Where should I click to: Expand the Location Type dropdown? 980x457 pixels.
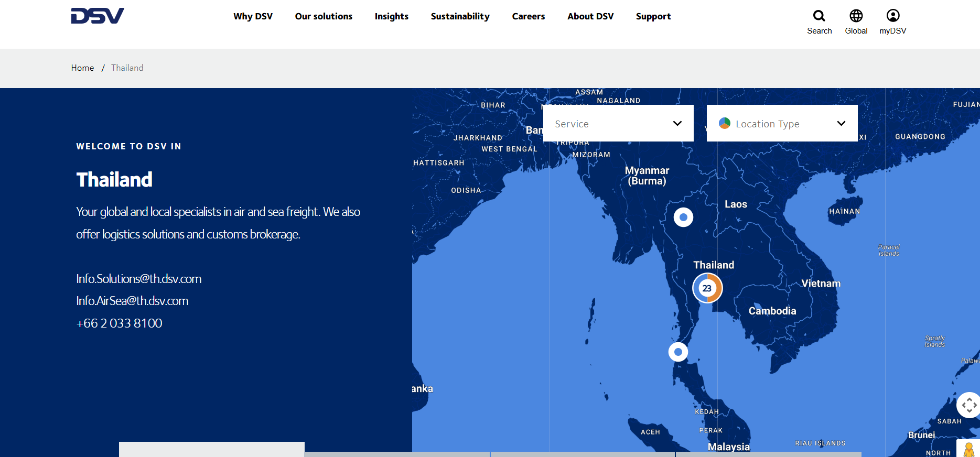[782, 123]
